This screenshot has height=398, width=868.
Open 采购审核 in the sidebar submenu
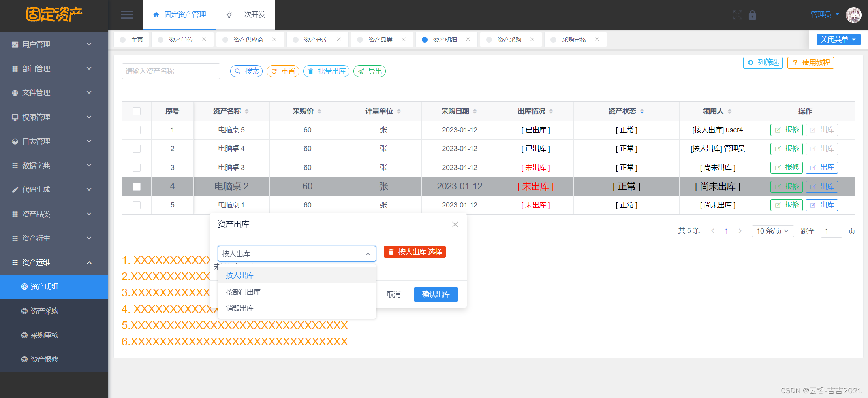tap(54, 335)
